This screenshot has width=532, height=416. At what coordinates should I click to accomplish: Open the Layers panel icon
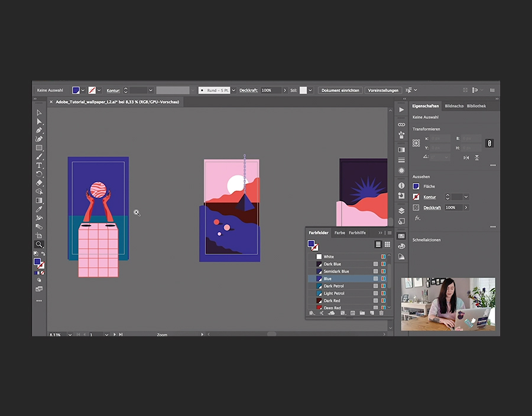click(401, 210)
